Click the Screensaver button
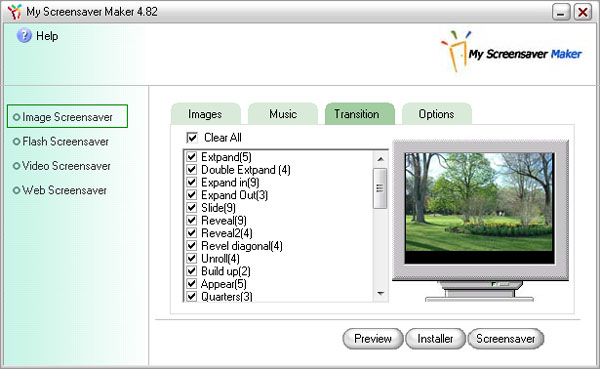The width and height of the screenshot is (600, 369). coord(505,339)
